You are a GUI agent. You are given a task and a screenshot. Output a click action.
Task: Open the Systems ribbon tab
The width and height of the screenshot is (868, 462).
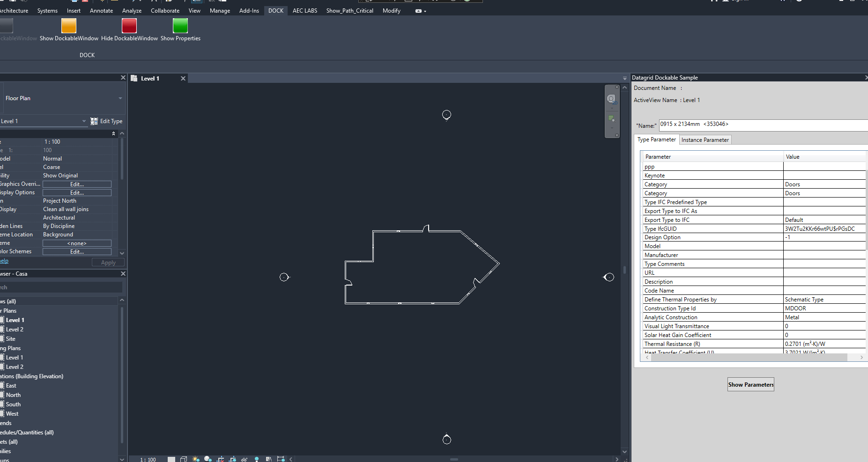point(47,11)
